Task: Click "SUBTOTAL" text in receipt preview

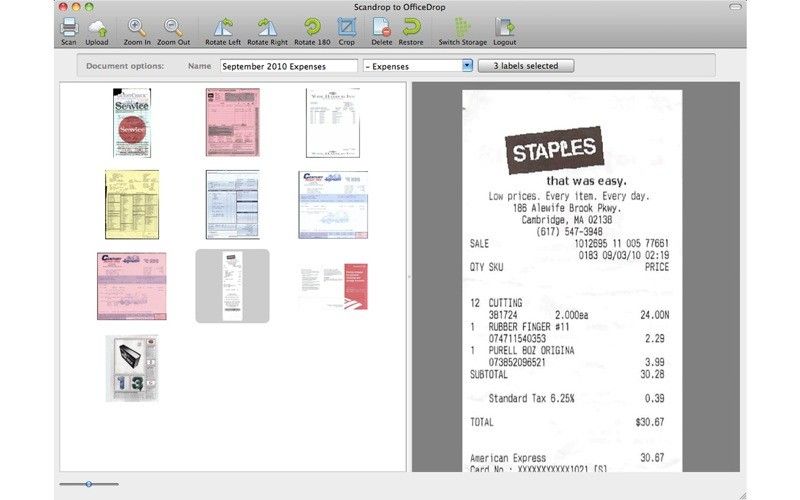Action: tap(489, 374)
